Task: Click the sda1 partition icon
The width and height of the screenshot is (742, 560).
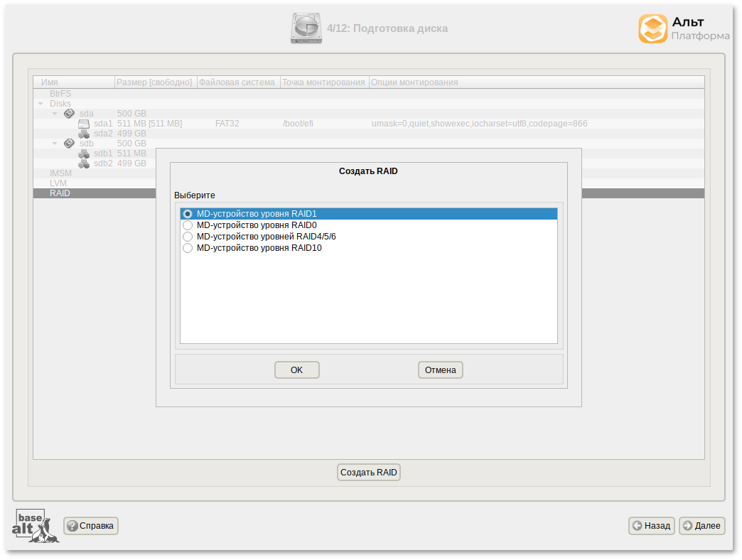Action: pyautogui.click(x=84, y=124)
